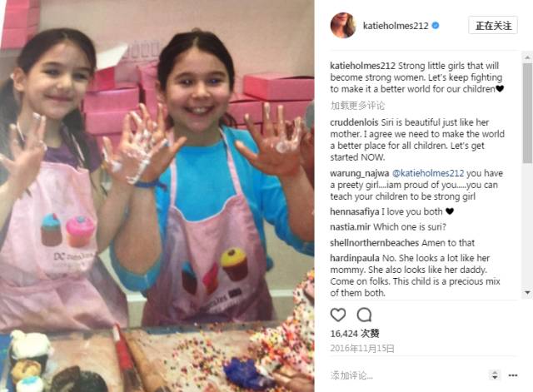
Task: Click the @katieholmes212 mention link
Action: coord(427,173)
